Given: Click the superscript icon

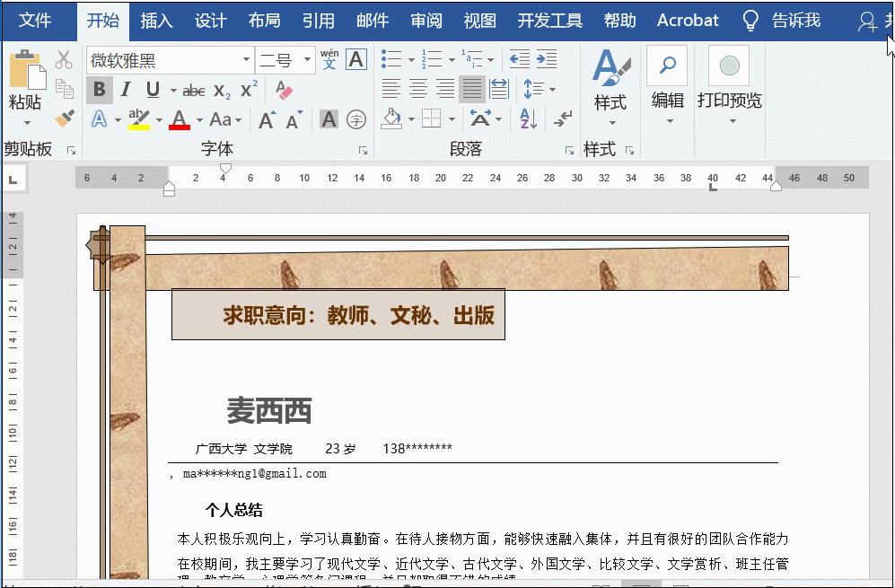Looking at the screenshot, I should coord(249,88).
